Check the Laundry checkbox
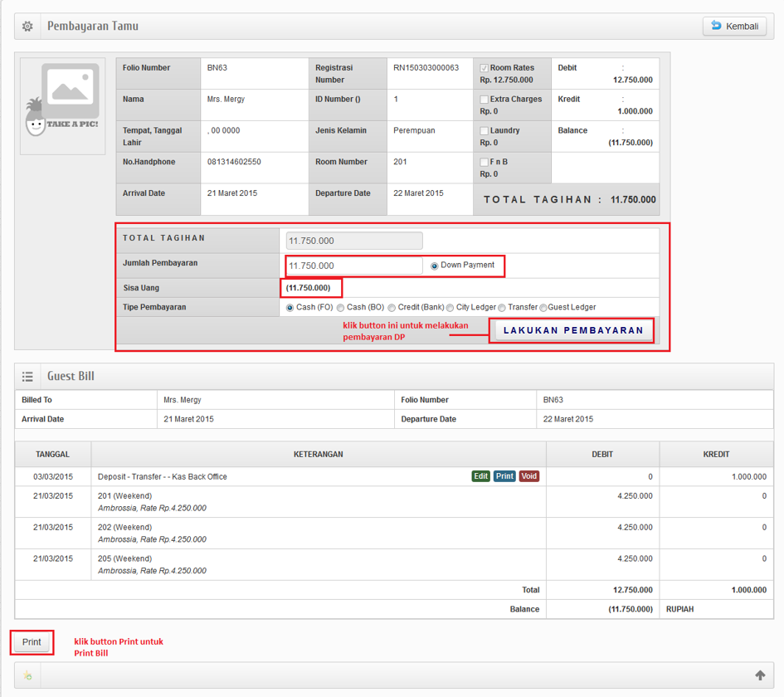The width and height of the screenshot is (784, 697). [x=485, y=131]
